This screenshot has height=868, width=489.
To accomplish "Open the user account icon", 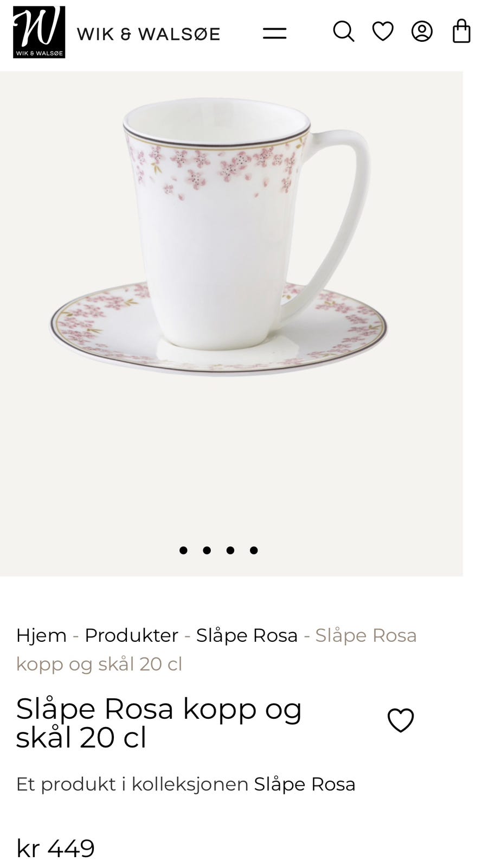I will 422,31.
